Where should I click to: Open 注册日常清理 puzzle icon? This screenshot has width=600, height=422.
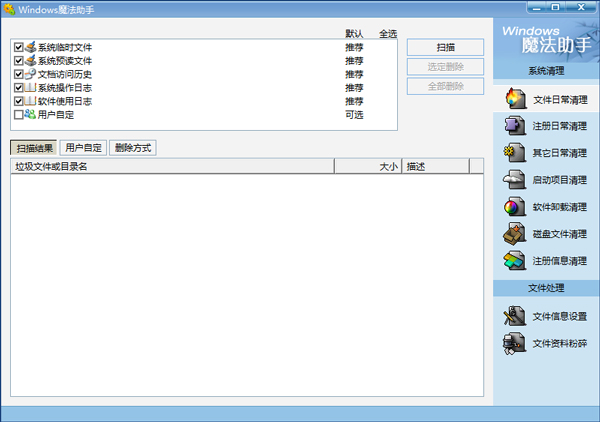(515, 126)
